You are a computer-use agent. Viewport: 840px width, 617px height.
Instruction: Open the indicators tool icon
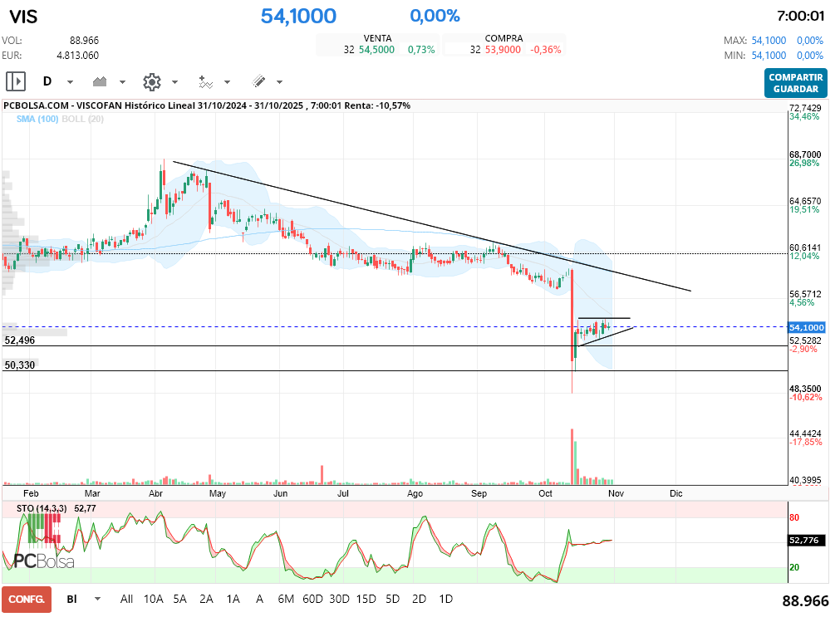[206, 82]
